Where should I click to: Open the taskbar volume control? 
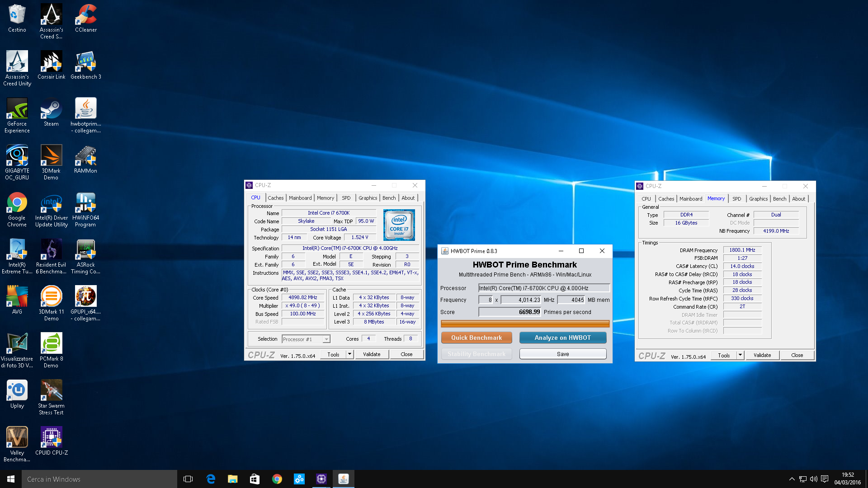click(x=813, y=479)
